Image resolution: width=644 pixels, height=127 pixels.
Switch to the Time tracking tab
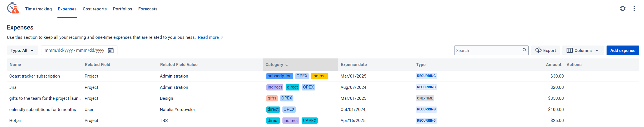pyautogui.click(x=38, y=9)
